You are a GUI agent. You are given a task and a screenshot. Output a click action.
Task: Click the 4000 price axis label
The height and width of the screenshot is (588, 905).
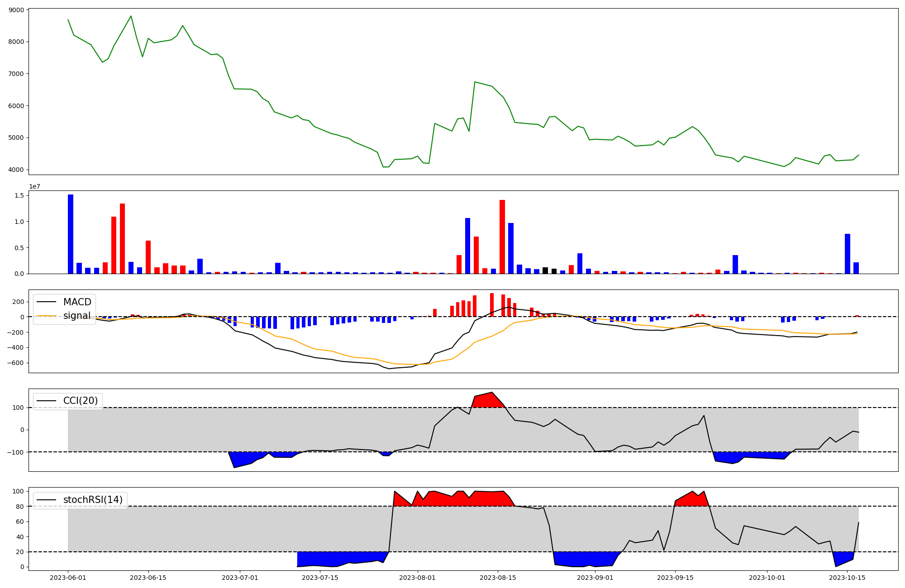coord(17,170)
